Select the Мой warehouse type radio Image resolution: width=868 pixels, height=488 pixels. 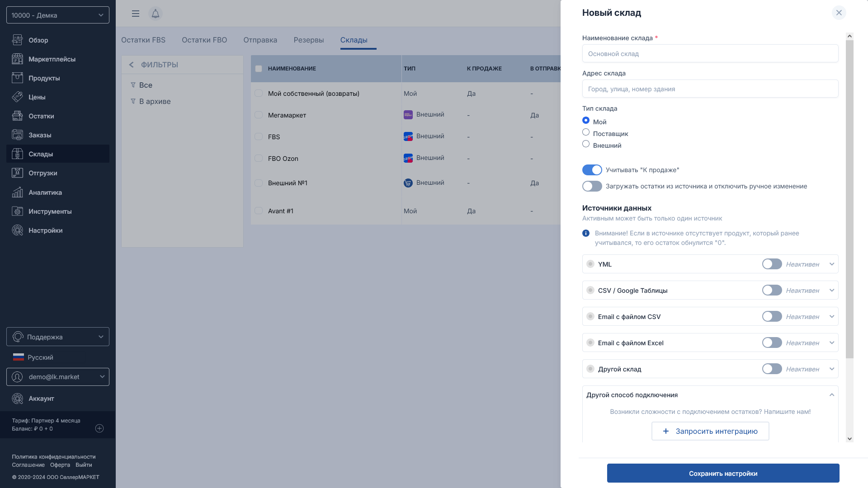(x=586, y=120)
